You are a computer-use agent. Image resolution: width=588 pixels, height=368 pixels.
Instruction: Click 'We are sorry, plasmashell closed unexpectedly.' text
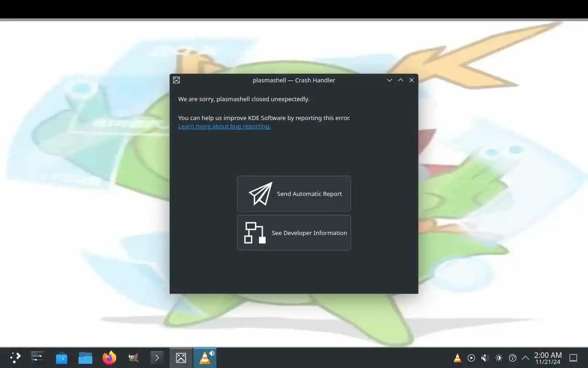tap(244, 99)
